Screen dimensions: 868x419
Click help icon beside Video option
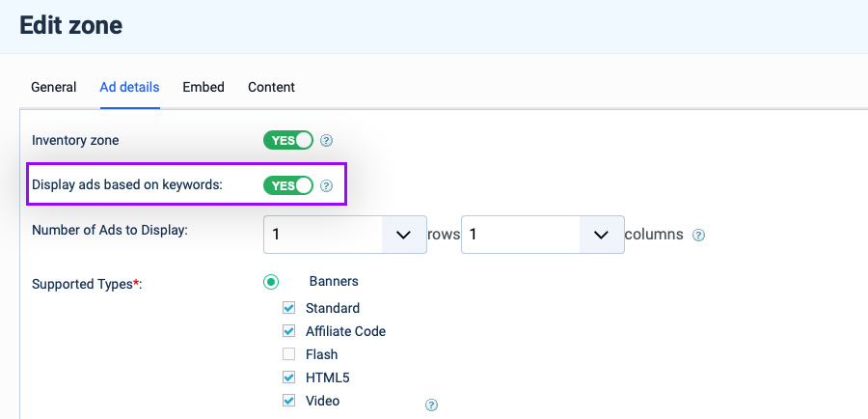point(431,405)
